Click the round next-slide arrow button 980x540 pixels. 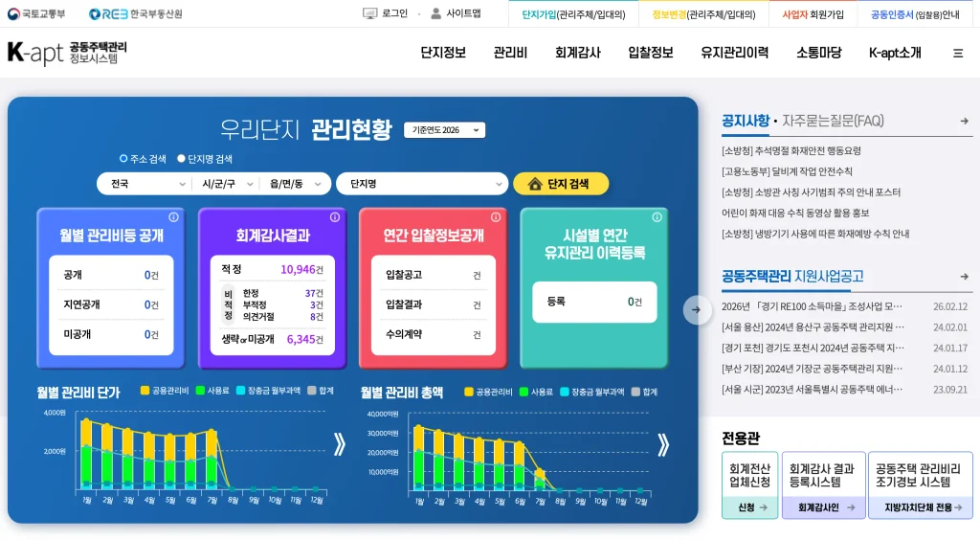697,310
